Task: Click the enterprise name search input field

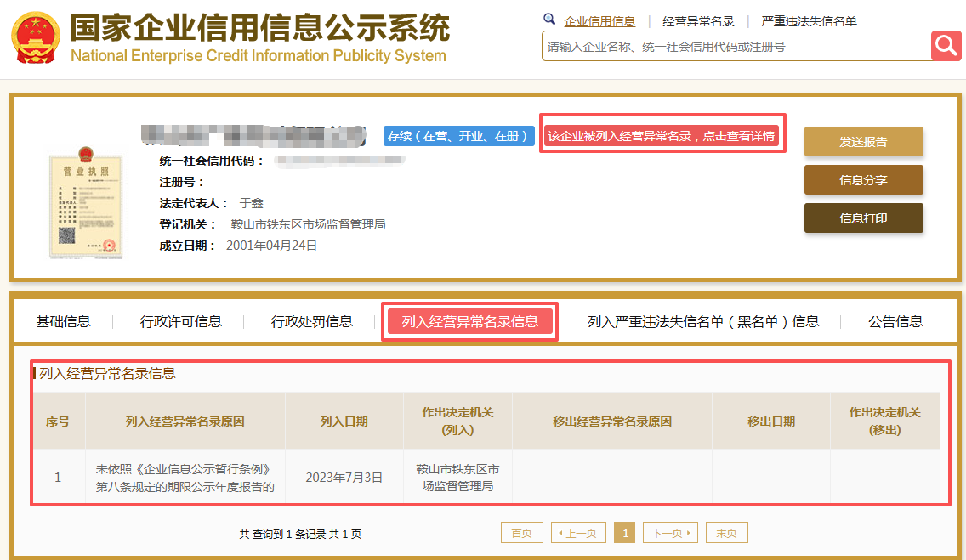Action: 736,47
